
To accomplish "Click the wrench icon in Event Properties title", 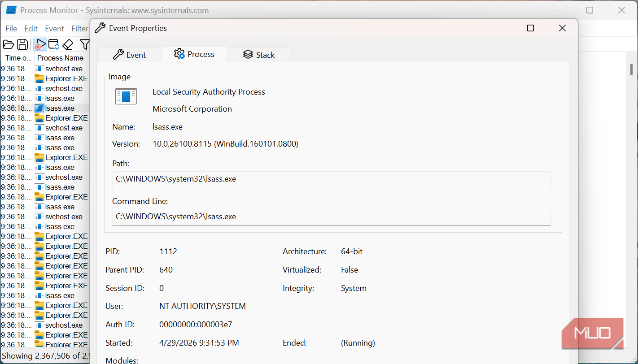I will pyautogui.click(x=101, y=28).
